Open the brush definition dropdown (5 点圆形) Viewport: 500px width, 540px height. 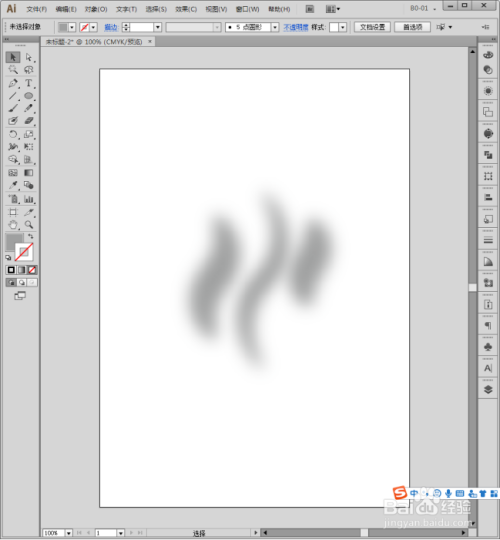click(275, 27)
